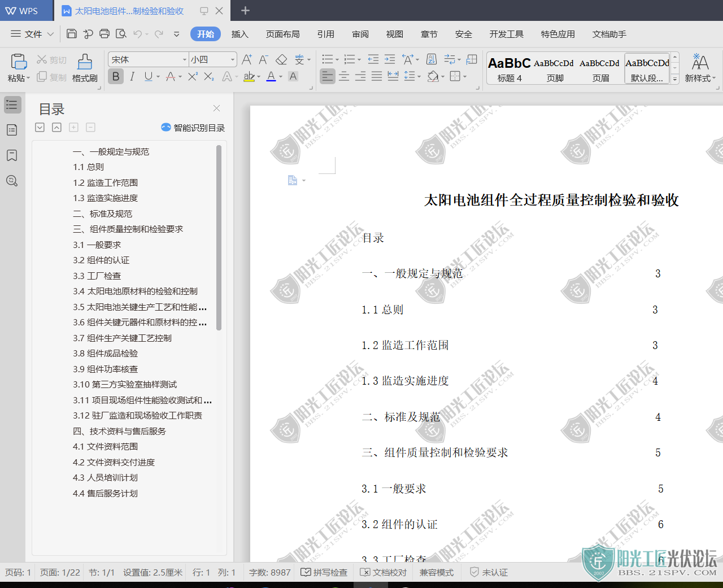The width and height of the screenshot is (723, 588).
Task: Apply subscript formatting
Action: pos(209,76)
